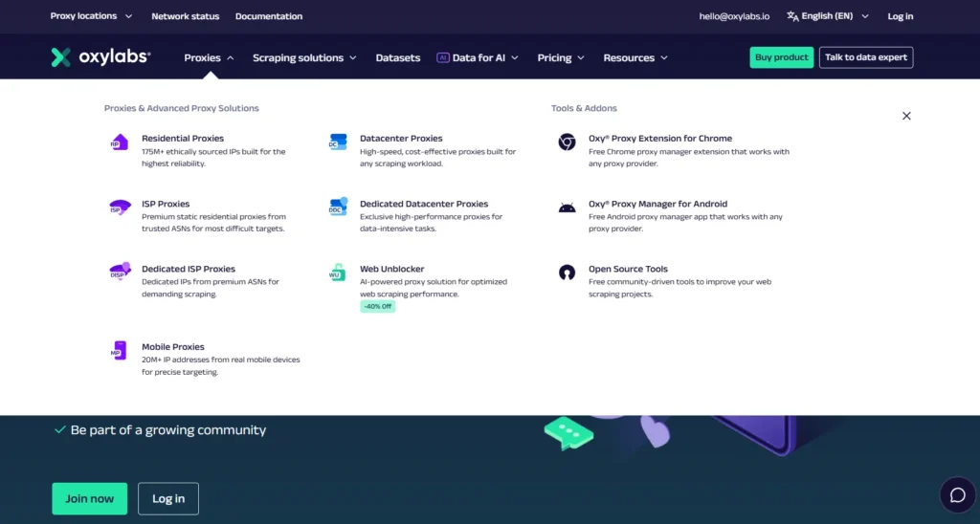980x524 pixels.
Task: Click the Web Unblocker lock icon
Action: [338, 273]
